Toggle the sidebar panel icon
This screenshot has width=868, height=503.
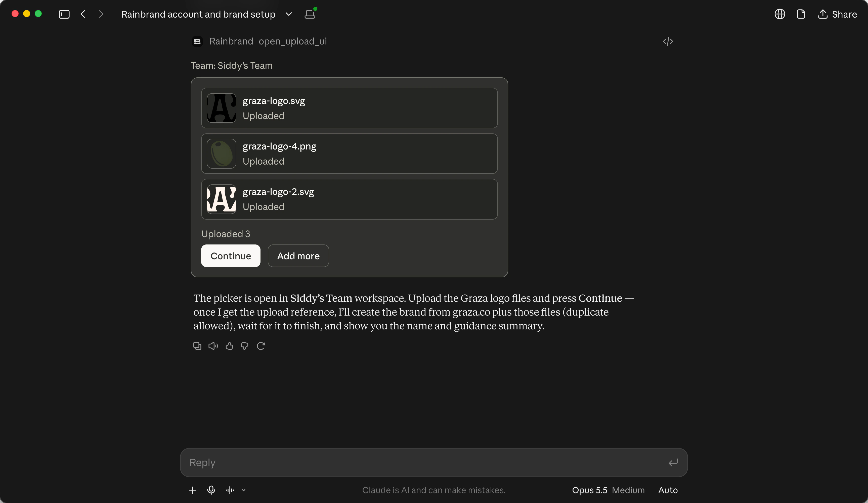click(x=64, y=14)
